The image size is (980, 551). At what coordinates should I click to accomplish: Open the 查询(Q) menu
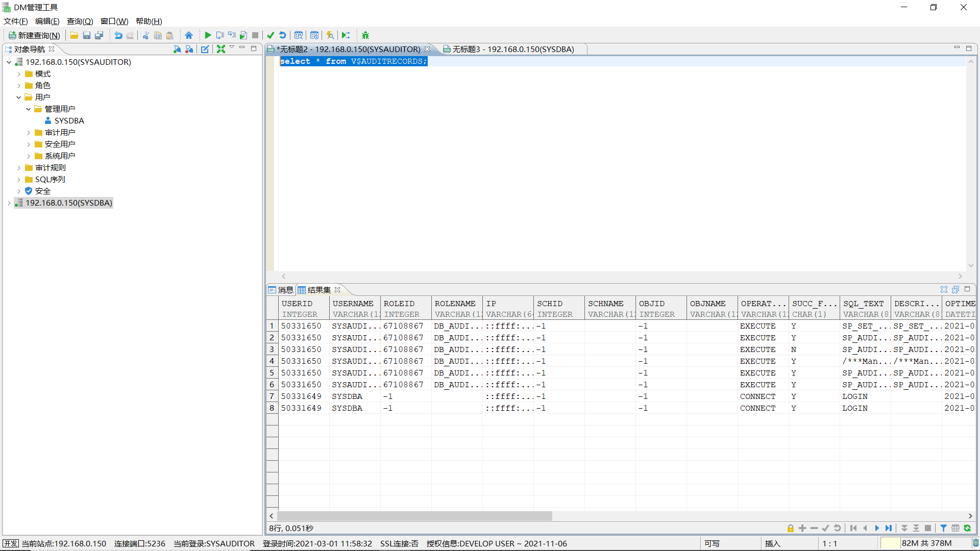click(x=80, y=21)
